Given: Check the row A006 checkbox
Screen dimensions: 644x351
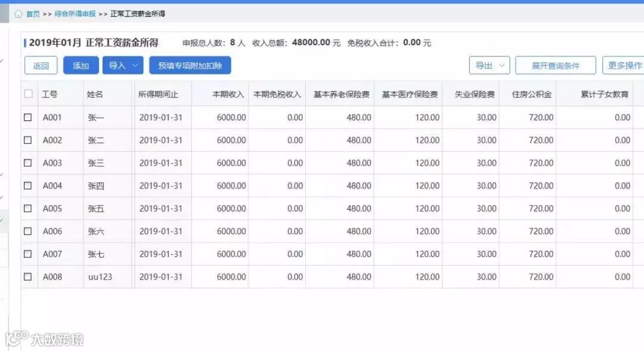Looking at the screenshot, I should [x=27, y=231].
